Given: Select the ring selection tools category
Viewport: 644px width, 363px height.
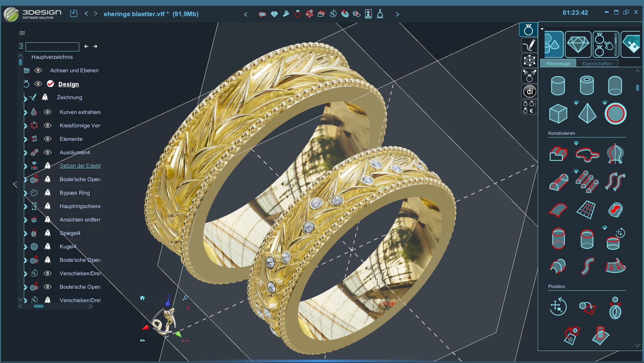Looking at the screenshot, I should coord(605,44).
